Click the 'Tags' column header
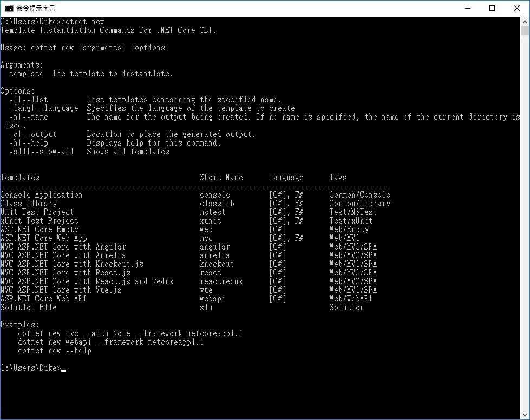The height and width of the screenshot is (420, 530). [x=338, y=178]
